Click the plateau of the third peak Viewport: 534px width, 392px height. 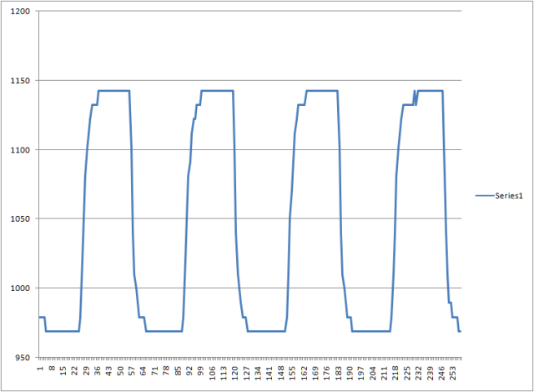322,90
